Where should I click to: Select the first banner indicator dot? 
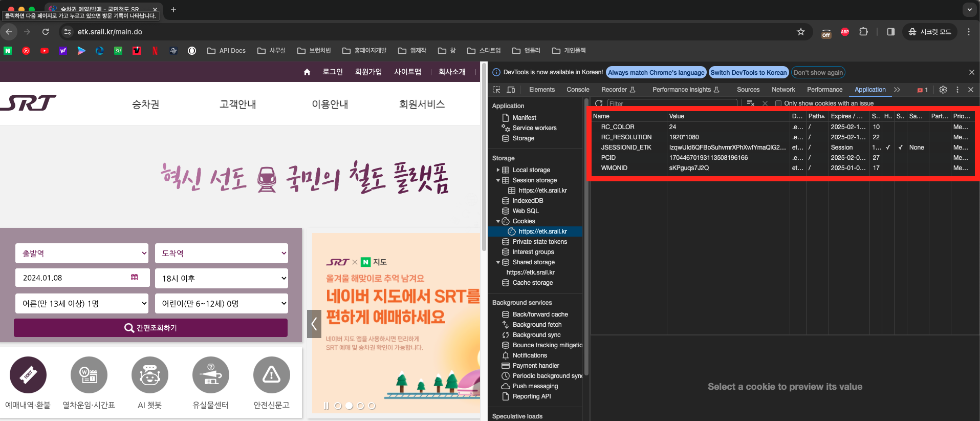[x=338, y=406]
